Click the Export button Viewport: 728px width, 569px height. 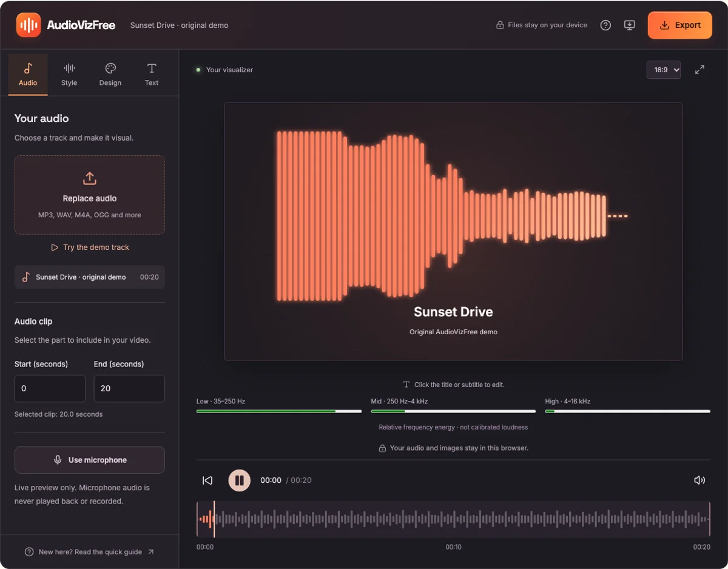pyautogui.click(x=680, y=25)
